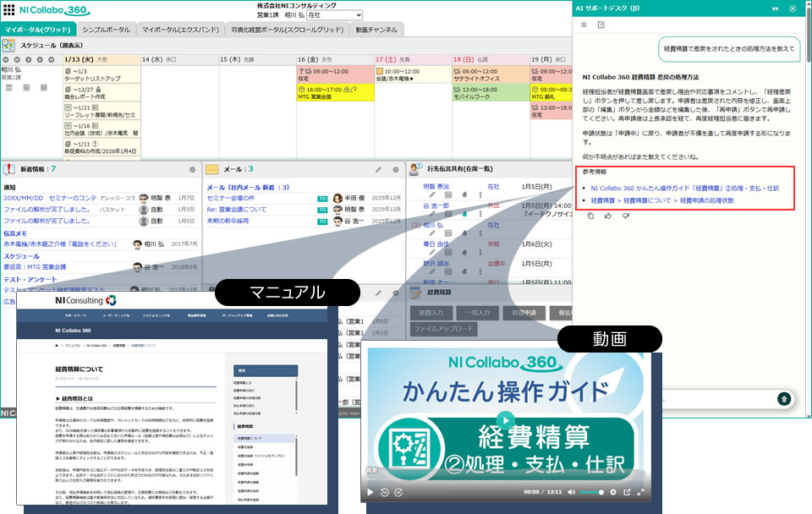Enter fullscreen mode on the video player
812x514 pixels.
point(641,491)
